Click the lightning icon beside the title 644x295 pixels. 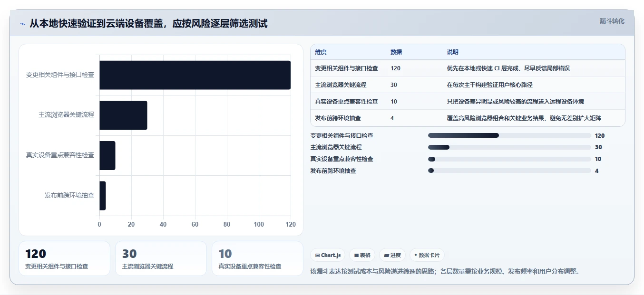23,24
